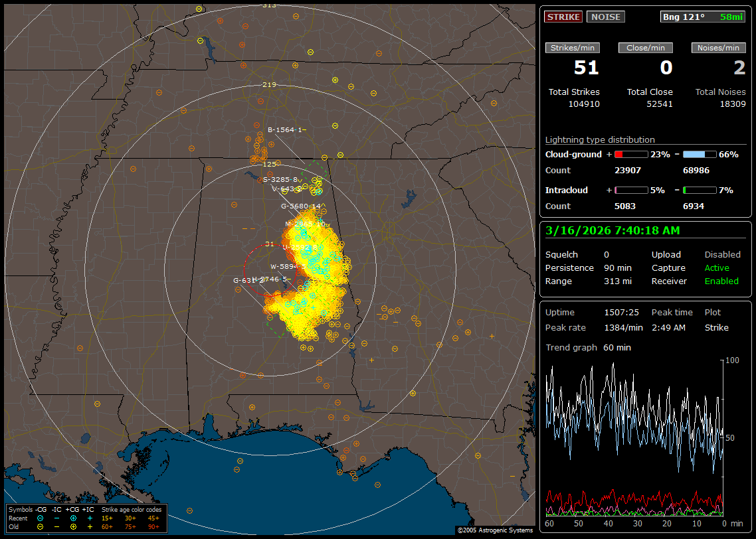Select the Noises/min label button
The height and width of the screenshot is (539, 756).
coord(718,48)
